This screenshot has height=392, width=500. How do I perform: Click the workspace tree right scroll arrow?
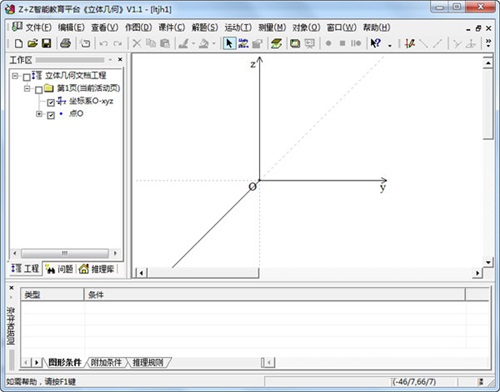click(115, 253)
